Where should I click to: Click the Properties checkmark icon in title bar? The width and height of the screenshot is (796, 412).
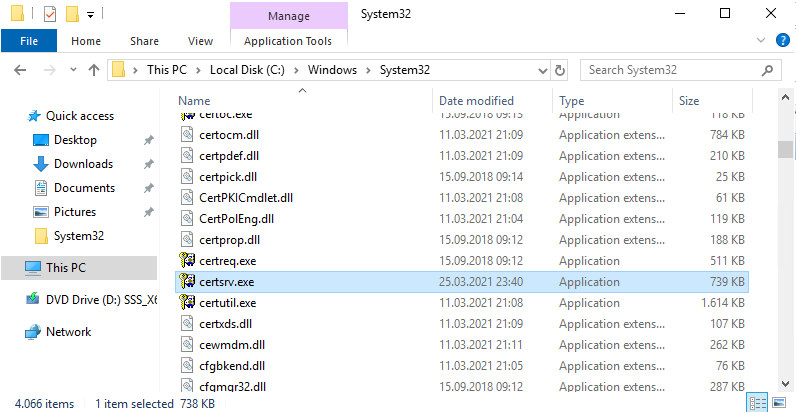click(50, 14)
